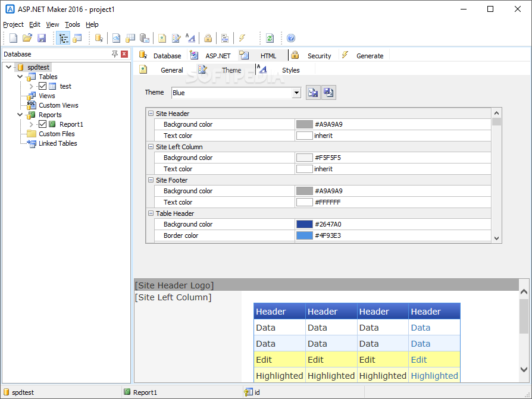The width and height of the screenshot is (532, 399).
Task: Click the database copy toolbar icon
Action: 145,38
